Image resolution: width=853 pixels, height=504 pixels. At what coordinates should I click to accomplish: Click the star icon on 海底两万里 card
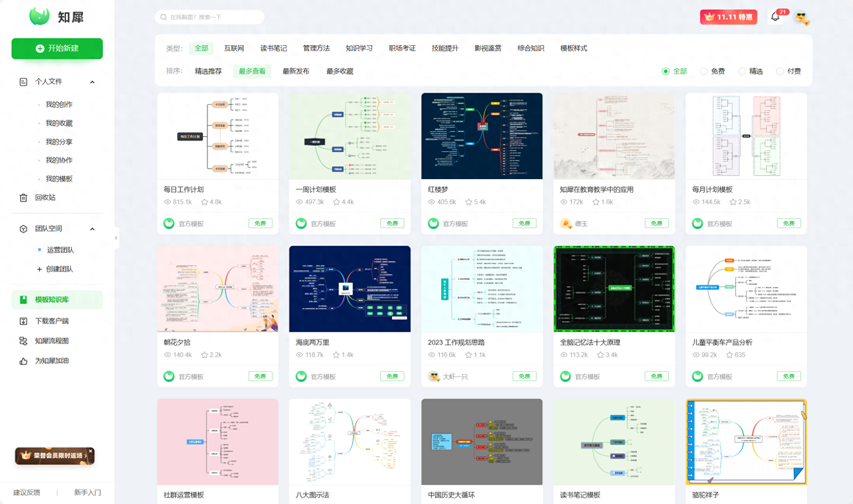[x=336, y=355]
